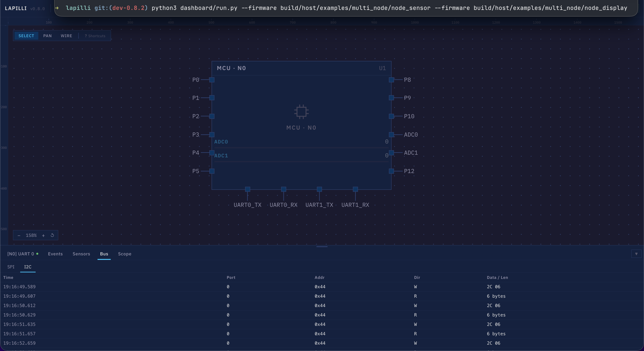The image size is (644, 351).
Task: Click the P10 pin connector
Action: coord(391,116)
